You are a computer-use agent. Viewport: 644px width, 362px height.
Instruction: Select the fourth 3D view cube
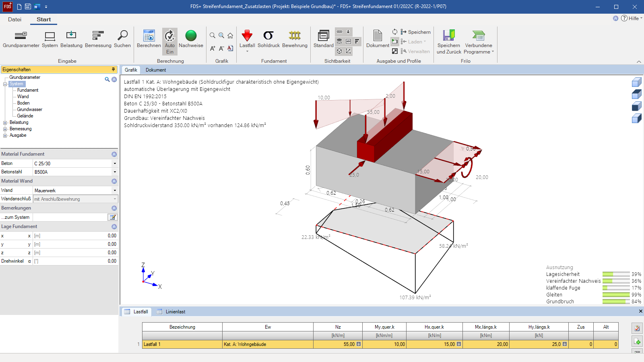(637, 119)
